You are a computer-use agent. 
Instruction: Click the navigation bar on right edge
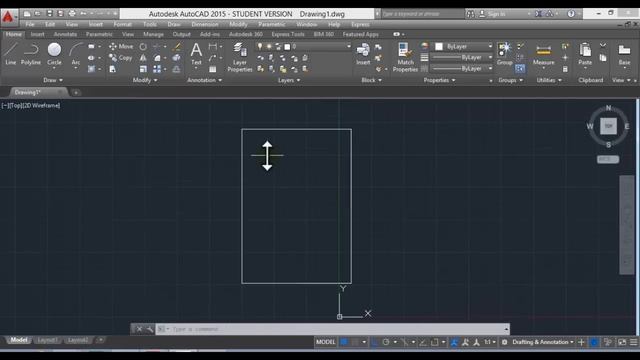tap(627, 225)
